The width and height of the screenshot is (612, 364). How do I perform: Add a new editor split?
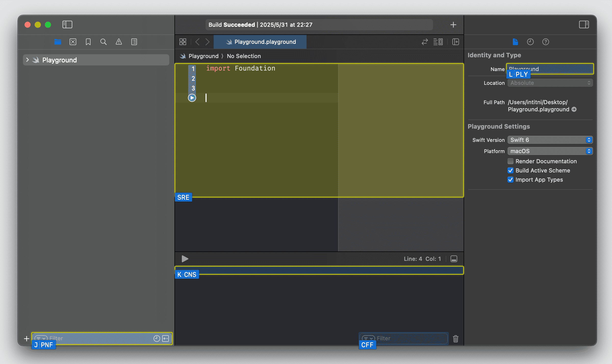456,42
